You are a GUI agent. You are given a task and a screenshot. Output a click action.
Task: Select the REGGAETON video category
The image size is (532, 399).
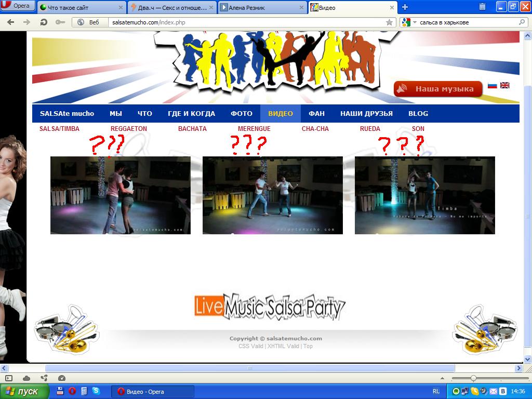click(129, 129)
